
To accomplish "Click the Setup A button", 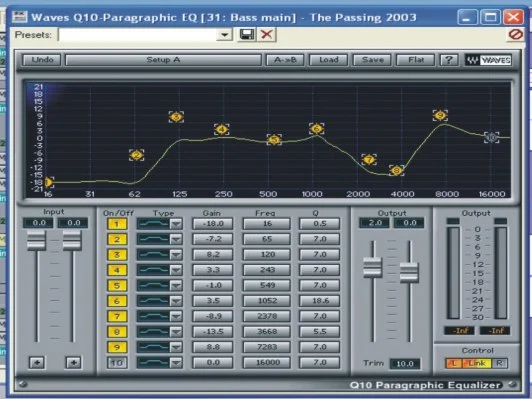I will 163,60.
